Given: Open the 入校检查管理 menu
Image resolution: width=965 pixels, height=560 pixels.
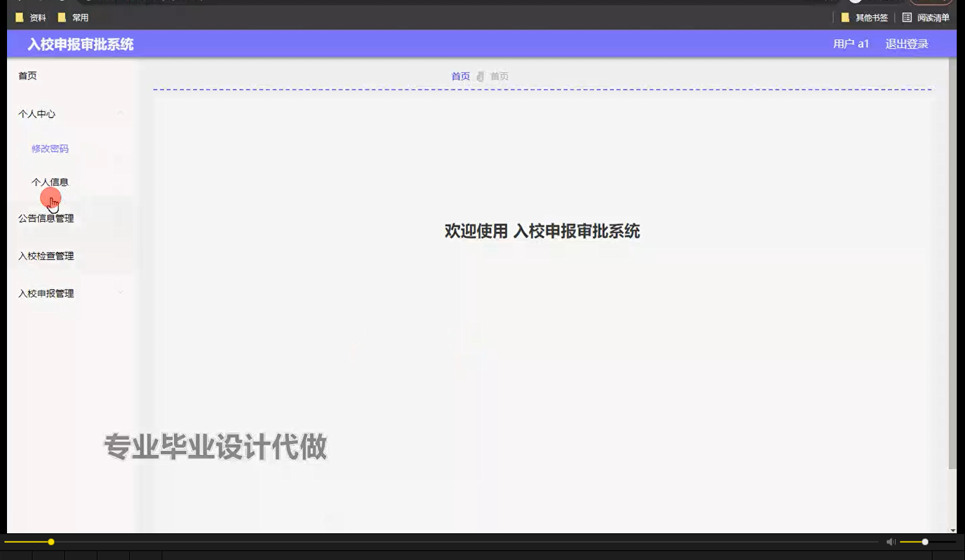Looking at the screenshot, I should click(x=46, y=256).
